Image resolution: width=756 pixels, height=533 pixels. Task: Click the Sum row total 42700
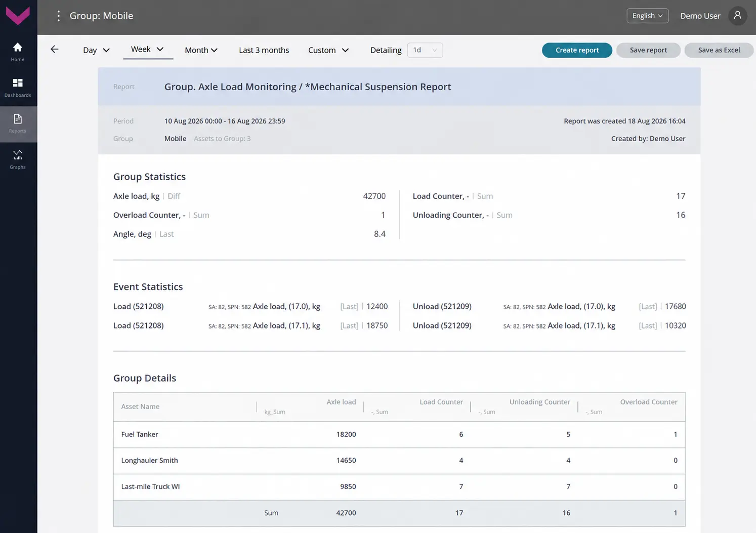click(346, 513)
